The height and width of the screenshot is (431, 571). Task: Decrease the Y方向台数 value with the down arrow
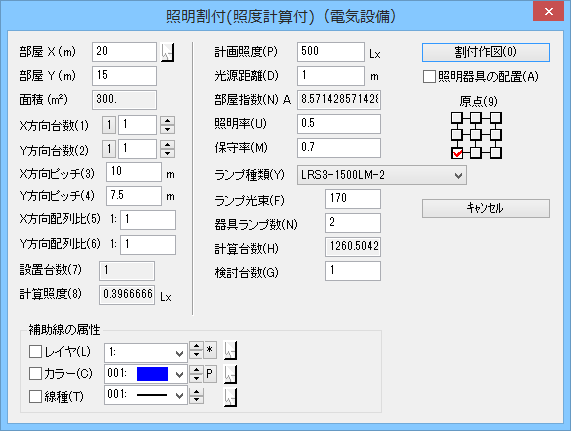point(168,153)
